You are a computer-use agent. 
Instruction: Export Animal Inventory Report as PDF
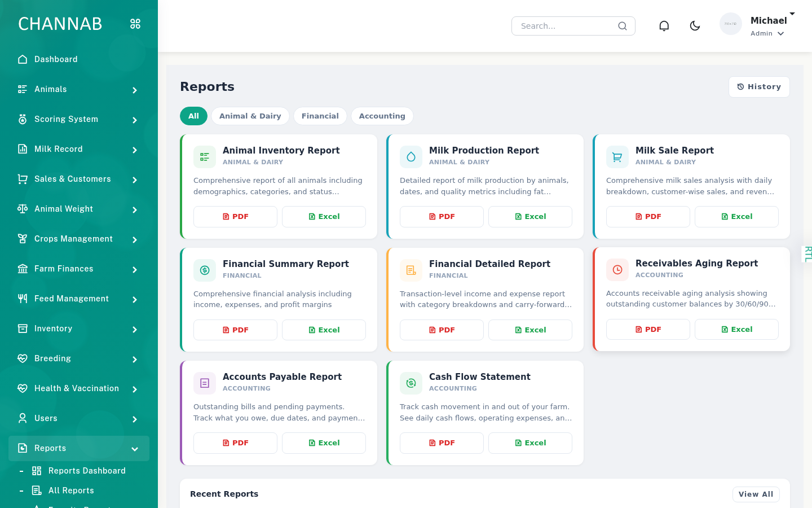235,217
